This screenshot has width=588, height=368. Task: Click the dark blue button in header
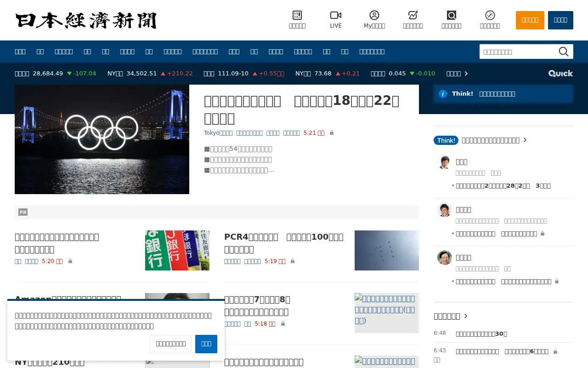(560, 20)
